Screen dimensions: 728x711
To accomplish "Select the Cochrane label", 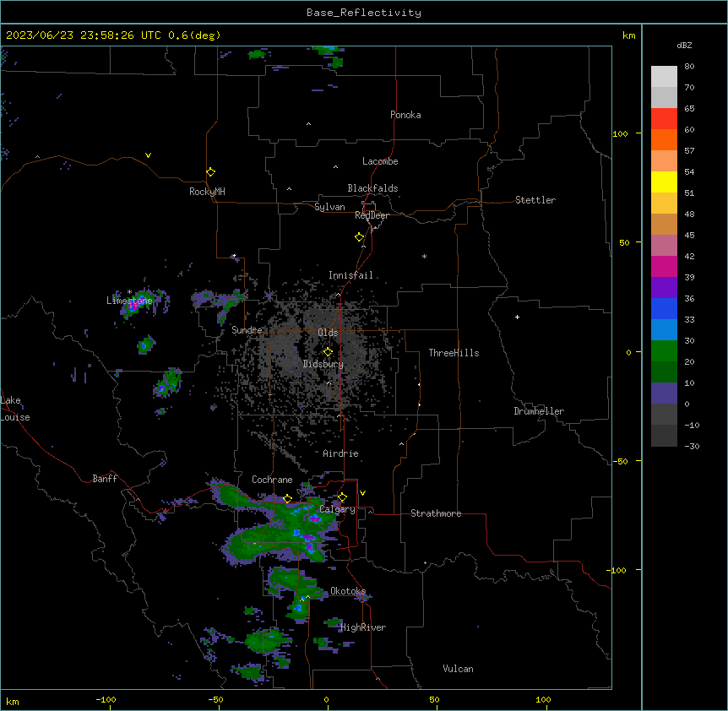I will (272, 480).
